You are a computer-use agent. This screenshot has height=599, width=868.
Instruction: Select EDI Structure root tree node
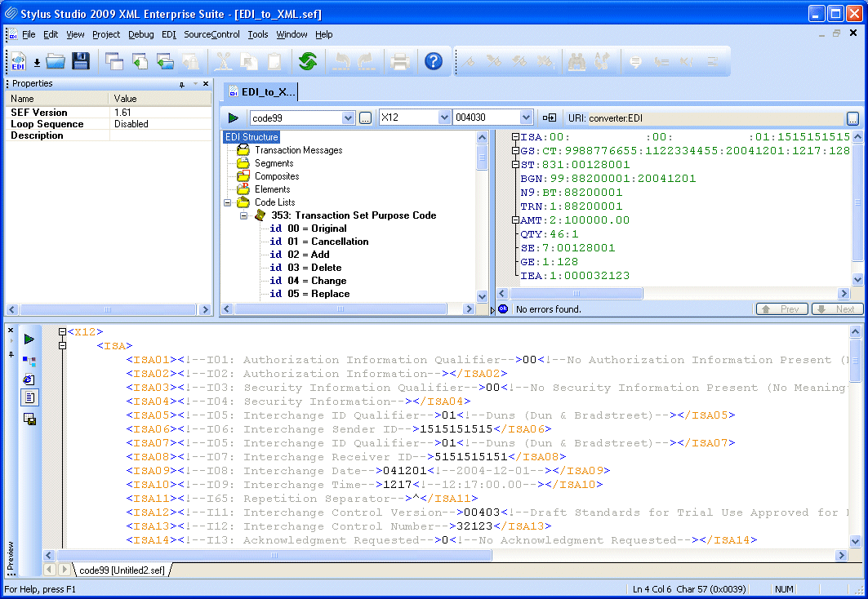[x=251, y=136]
